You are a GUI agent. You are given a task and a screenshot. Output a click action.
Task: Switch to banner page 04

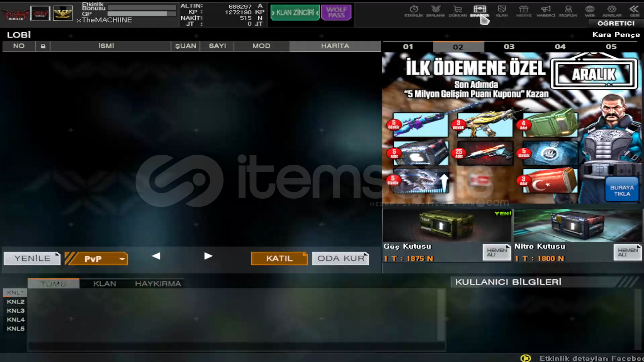click(x=560, y=47)
